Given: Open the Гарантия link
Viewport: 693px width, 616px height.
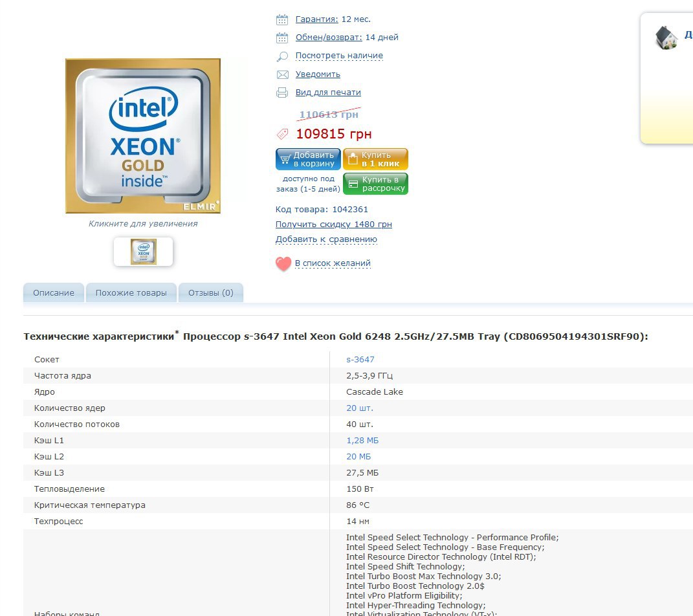Looking at the screenshot, I should point(317,19).
